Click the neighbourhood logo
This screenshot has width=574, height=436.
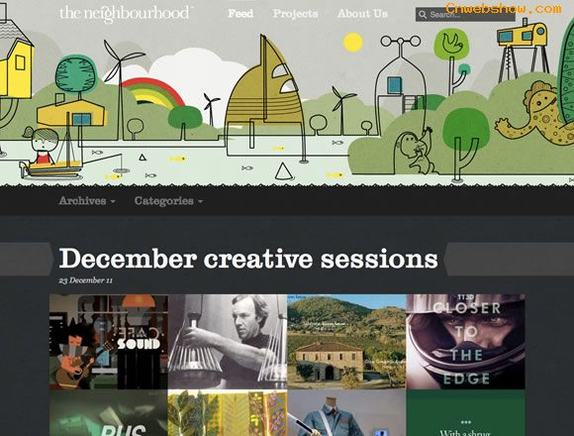click(x=124, y=14)
